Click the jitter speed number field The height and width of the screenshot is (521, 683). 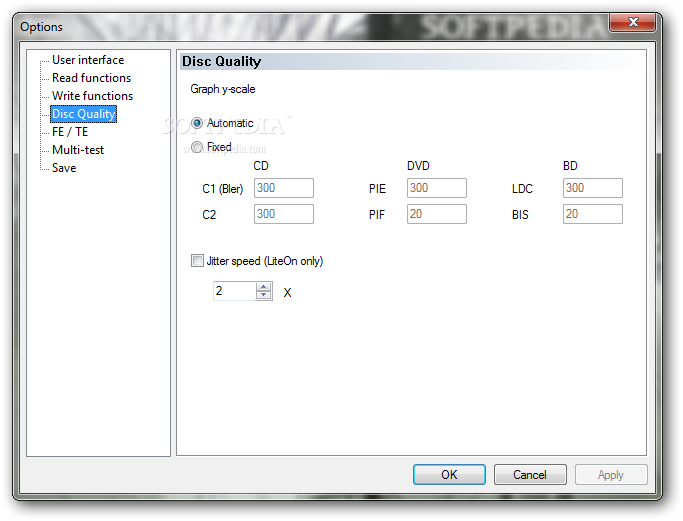click(234, 291)
